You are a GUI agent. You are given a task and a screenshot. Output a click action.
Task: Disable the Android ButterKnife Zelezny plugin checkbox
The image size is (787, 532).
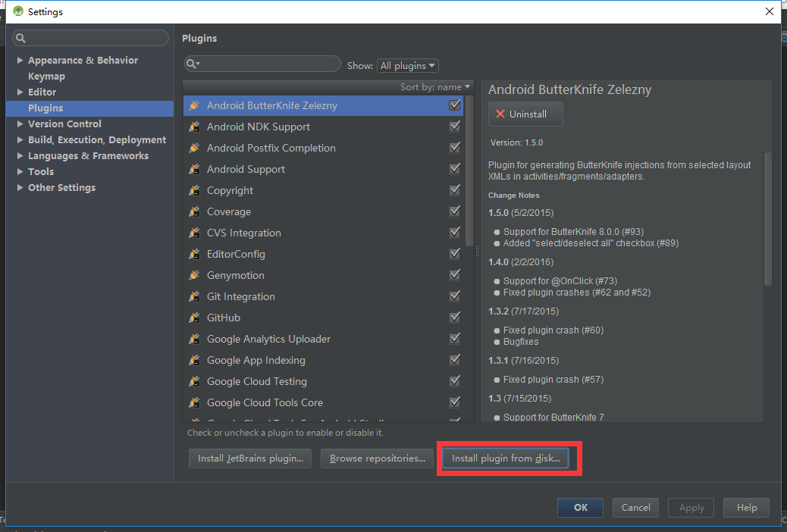(455, 105)
